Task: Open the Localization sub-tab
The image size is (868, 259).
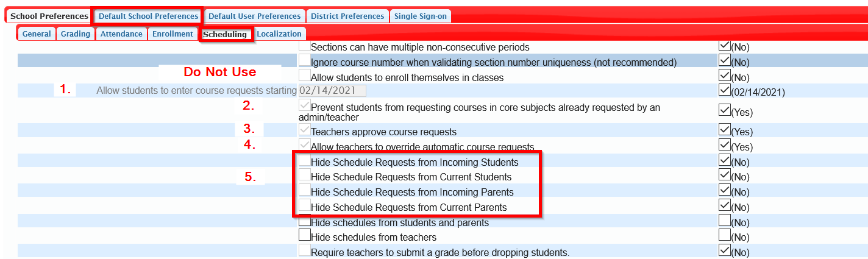Action: 279,34
